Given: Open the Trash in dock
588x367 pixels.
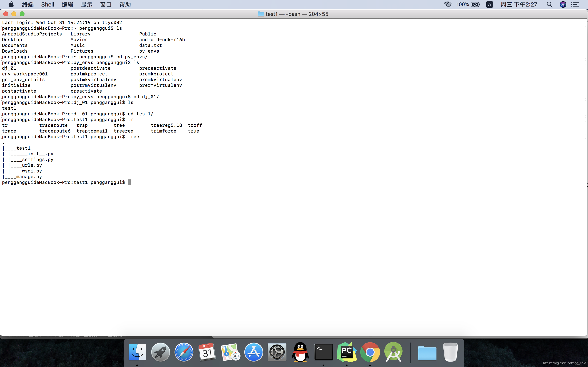Looking at the screenshot, I should click(x=450, y=352).
